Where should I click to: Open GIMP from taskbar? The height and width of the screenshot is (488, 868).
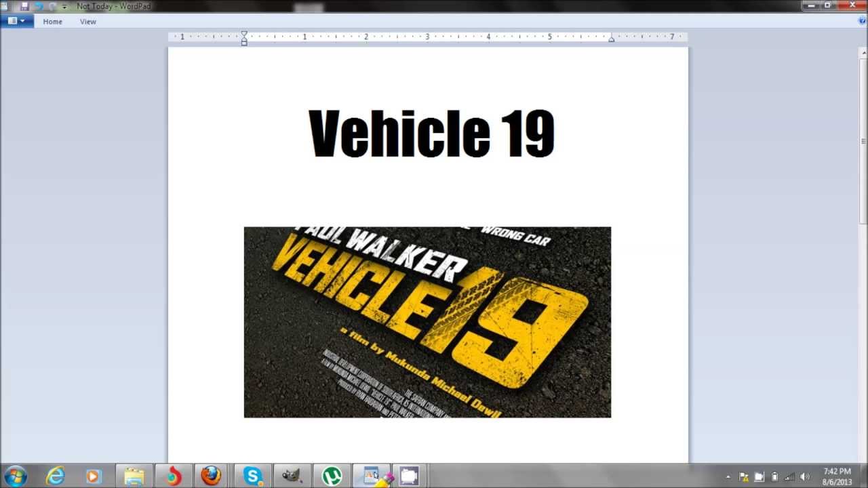tap(292, 476)
